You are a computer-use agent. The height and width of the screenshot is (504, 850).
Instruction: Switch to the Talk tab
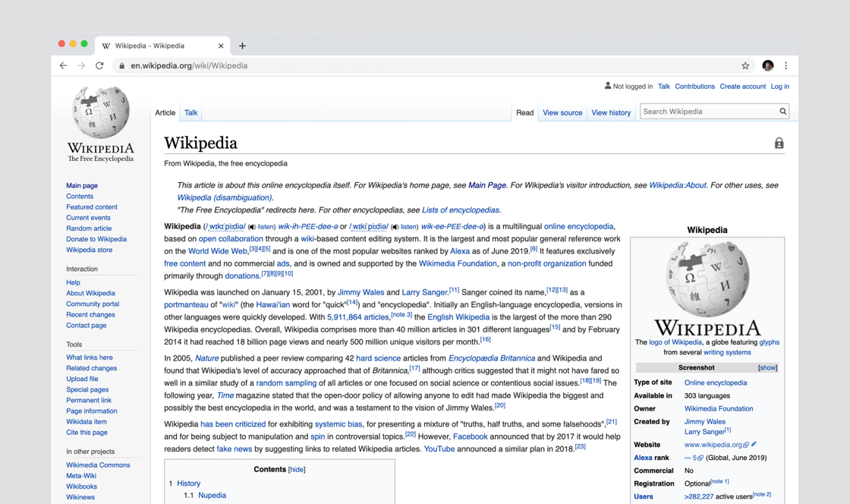pos(190,112)
